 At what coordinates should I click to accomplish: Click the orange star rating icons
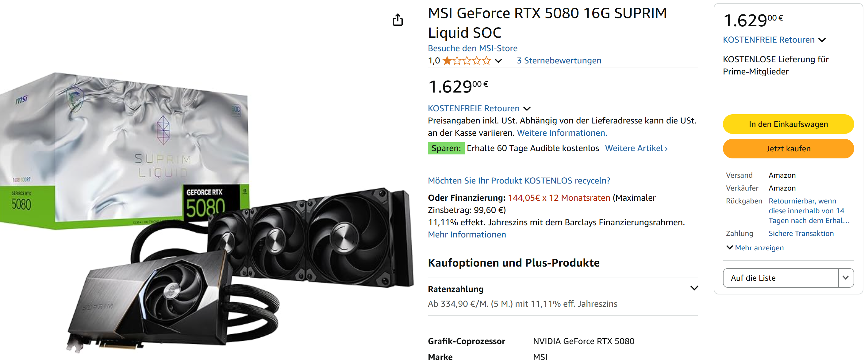coord(466,61)
